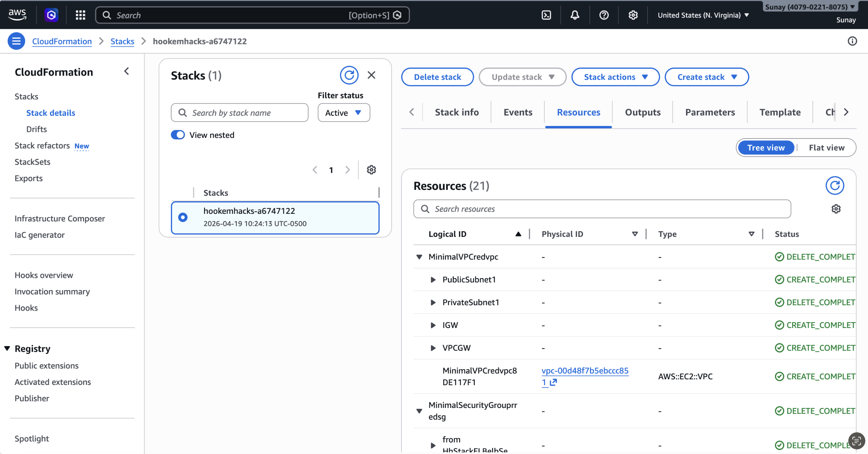Open stacks list preferences gear
This screenshot has height=454, width=868.
pos(371,170)
